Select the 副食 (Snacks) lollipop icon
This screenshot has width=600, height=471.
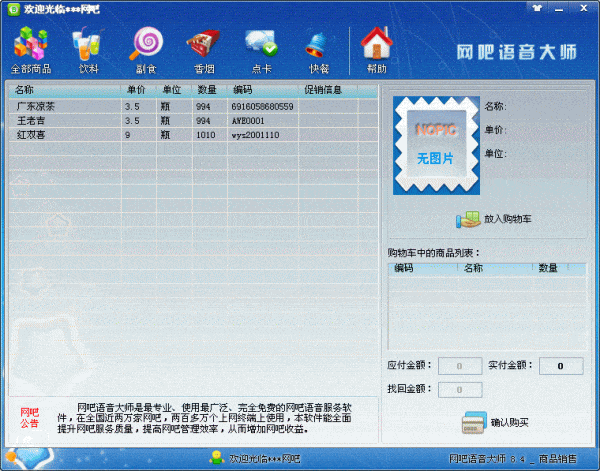[146, 51]
